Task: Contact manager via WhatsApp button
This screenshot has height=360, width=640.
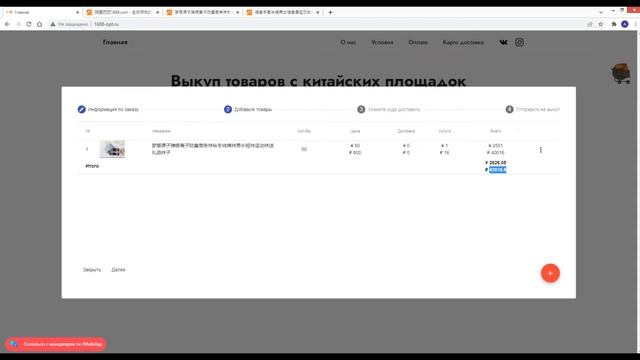Action: click(x=56, y=344)
